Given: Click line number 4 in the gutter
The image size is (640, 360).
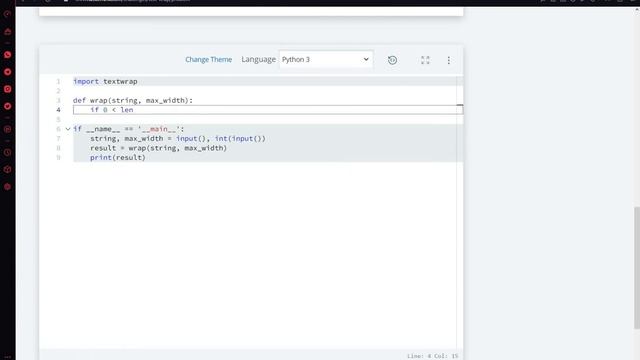Looking at the screenshot, I should tap(58, 110).
